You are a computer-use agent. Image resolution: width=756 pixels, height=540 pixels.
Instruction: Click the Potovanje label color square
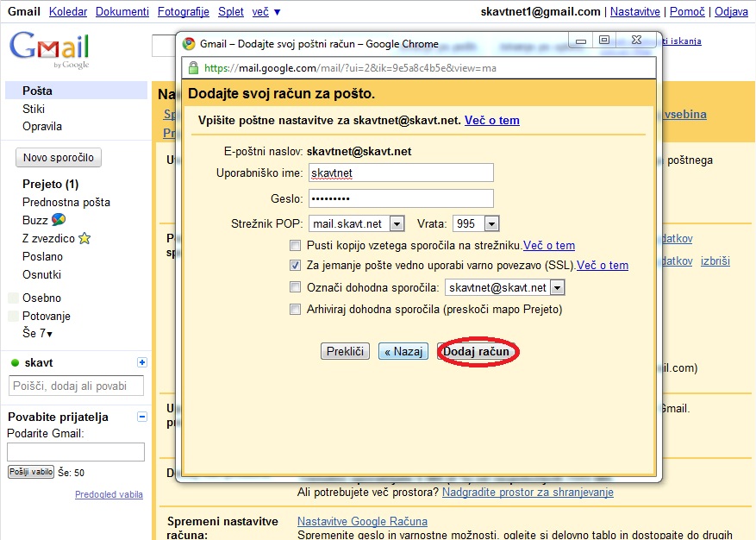click(14, 316)
